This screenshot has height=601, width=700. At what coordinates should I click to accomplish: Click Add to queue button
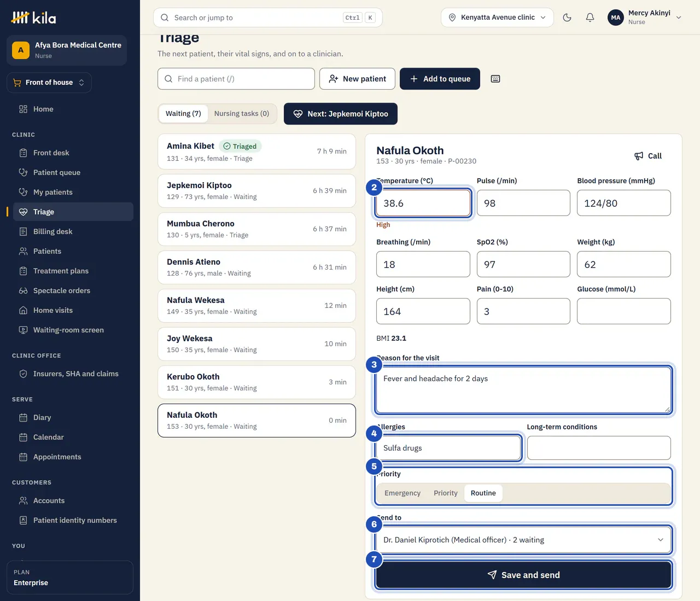[x=440, y=79]
